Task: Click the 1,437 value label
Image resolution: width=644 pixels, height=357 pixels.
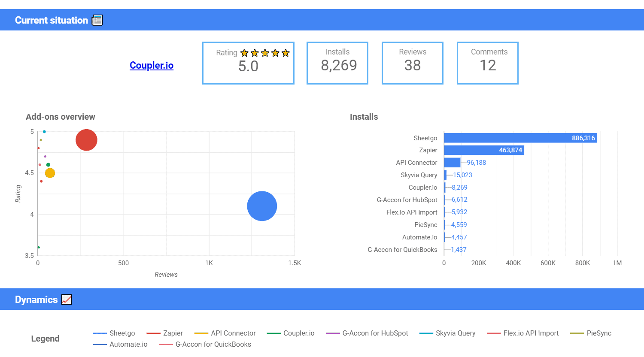Action: (459, 250)
